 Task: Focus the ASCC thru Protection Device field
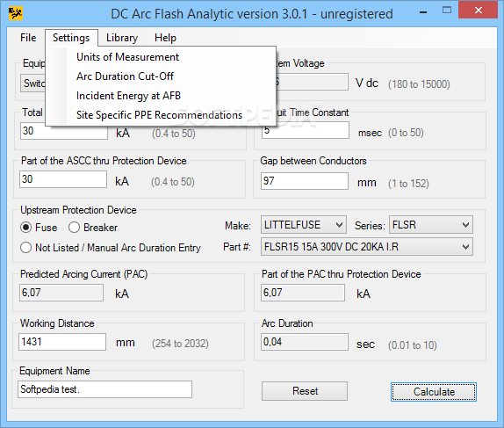pyautogui.click(x=63, y=179)
